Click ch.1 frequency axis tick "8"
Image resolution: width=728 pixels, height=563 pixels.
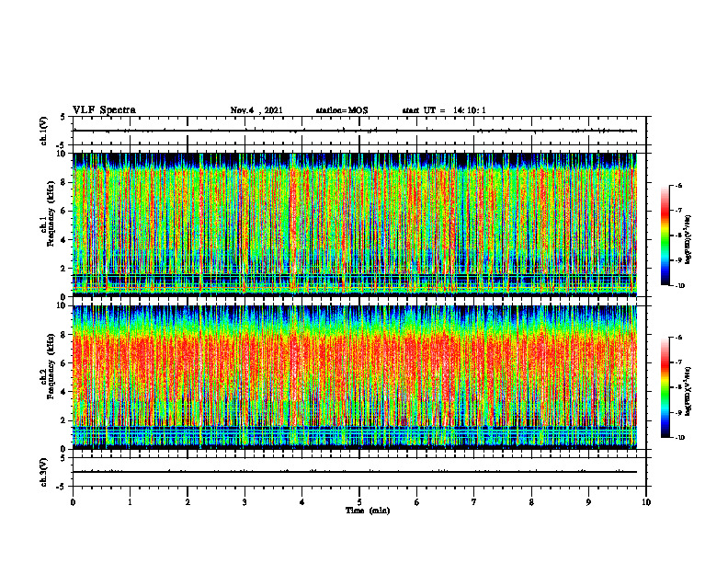click(x=63, y=182)
